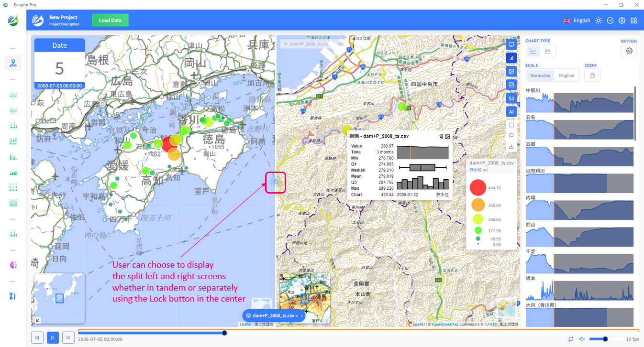Click the basemap switcher thumbnail on right map
This screenshot has height=347, width=644.
coord(507,307)
